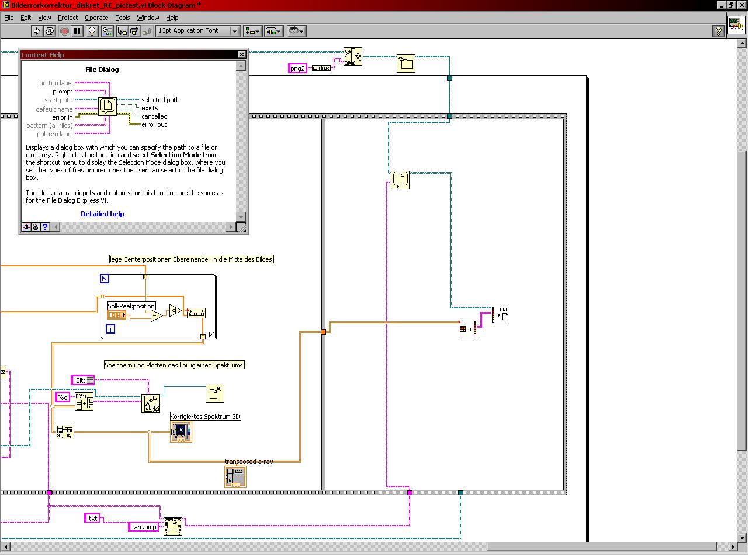Click the VI connector icon at top right

(x=736, y=26)
